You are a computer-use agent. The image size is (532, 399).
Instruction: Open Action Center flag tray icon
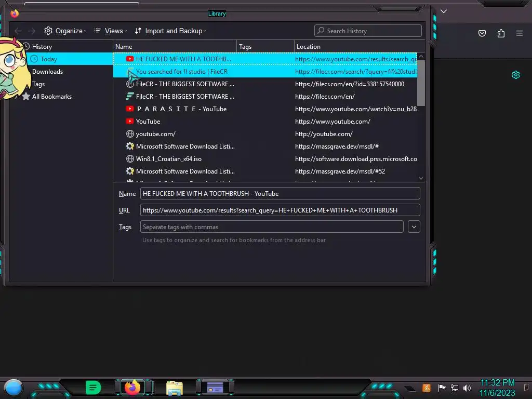pyautogui.click(x=442, y=388)
